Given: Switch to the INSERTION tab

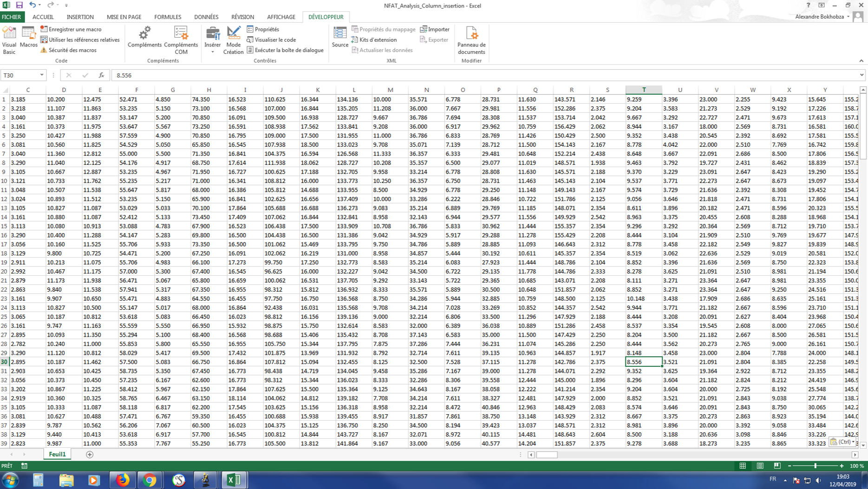Looking at the screenshot, I should click(x=80, y=17).
